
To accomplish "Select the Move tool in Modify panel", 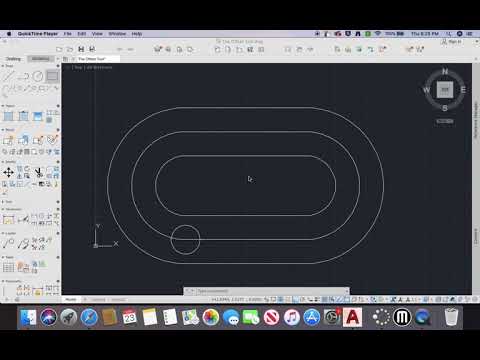I will click(x=8, y=172).
